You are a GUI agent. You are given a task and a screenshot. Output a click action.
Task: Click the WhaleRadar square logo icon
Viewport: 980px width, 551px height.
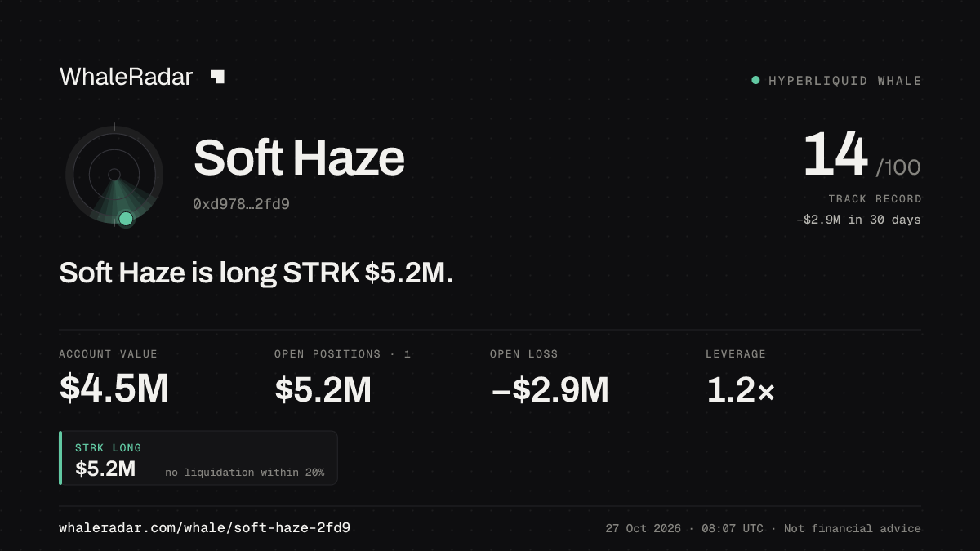click(217, 77)
